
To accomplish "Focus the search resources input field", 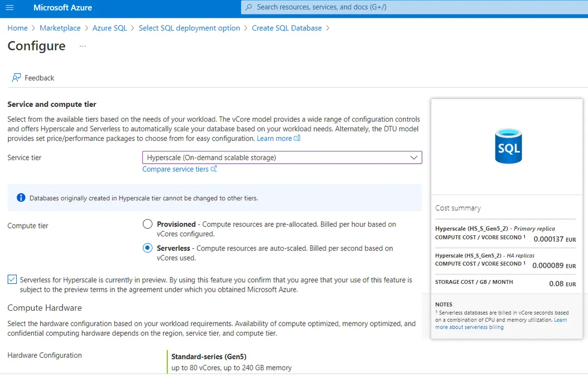I will coord(413,7).
